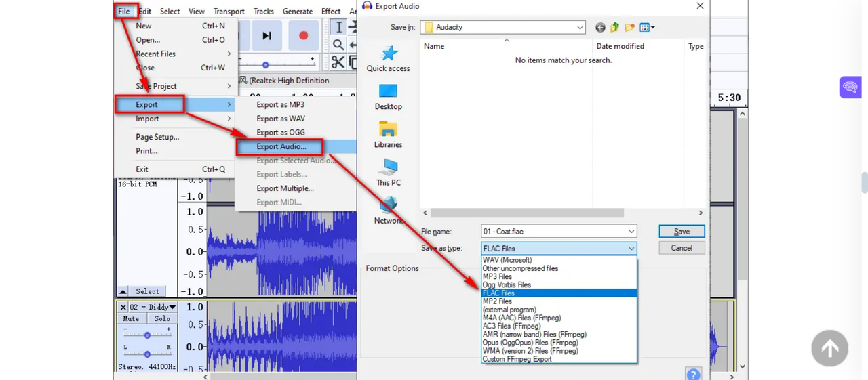Select the I-beam Selection tool
Screen dimensions: 868x380
coord(338,27)
